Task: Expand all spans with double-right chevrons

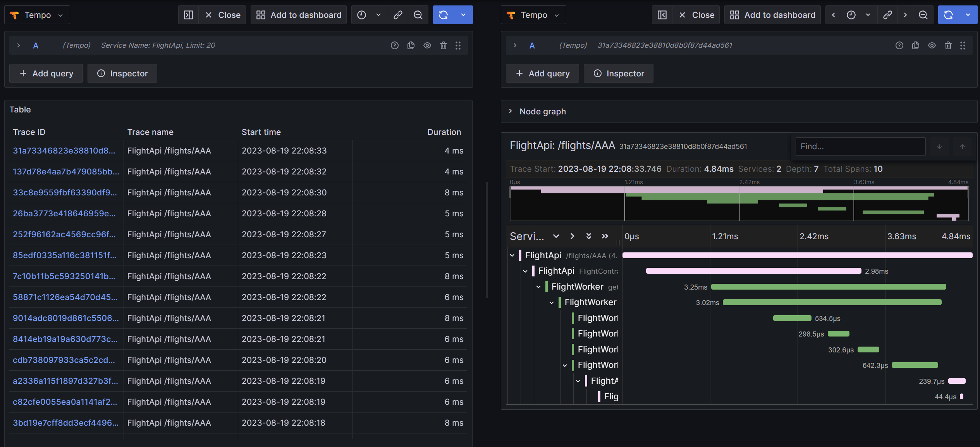Action: (605, 236)
